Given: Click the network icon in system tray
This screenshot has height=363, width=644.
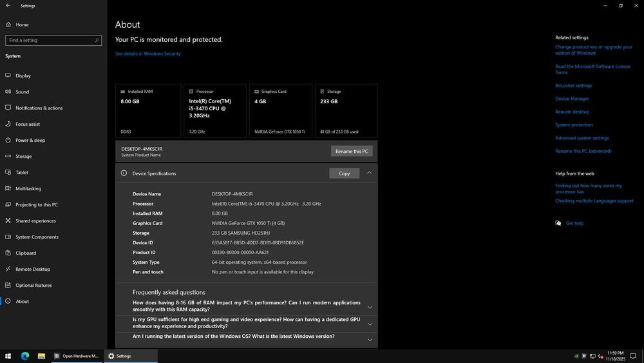Looking at the screenshot, I should pos(592,356).
